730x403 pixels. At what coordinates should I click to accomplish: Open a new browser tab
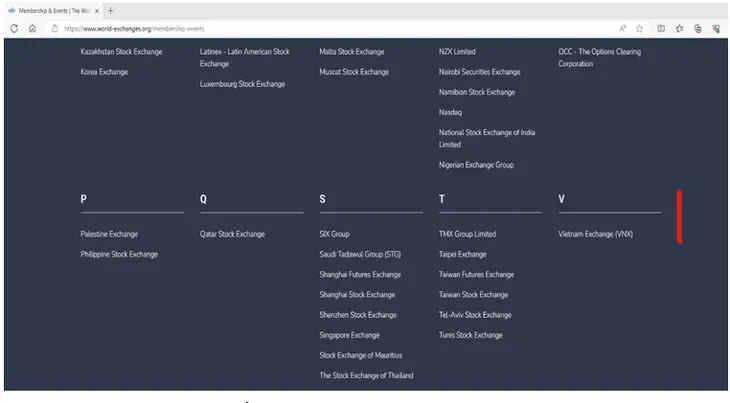tap(111, 11)
